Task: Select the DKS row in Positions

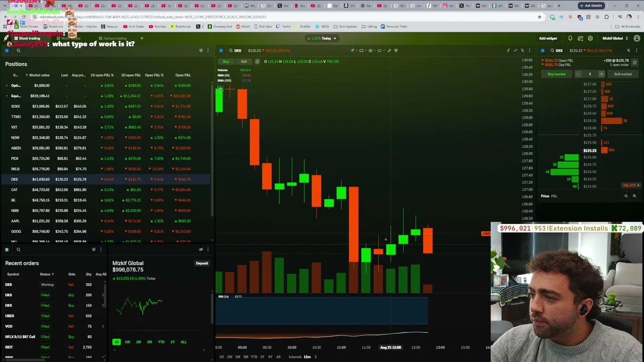Action: point(106,179)
